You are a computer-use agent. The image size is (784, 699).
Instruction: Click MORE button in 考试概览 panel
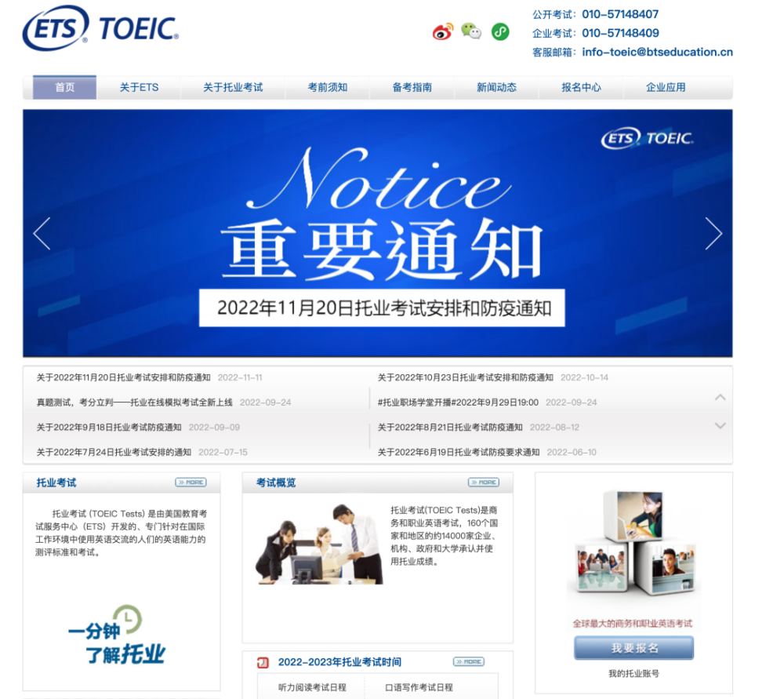click(x=484, y=482)
